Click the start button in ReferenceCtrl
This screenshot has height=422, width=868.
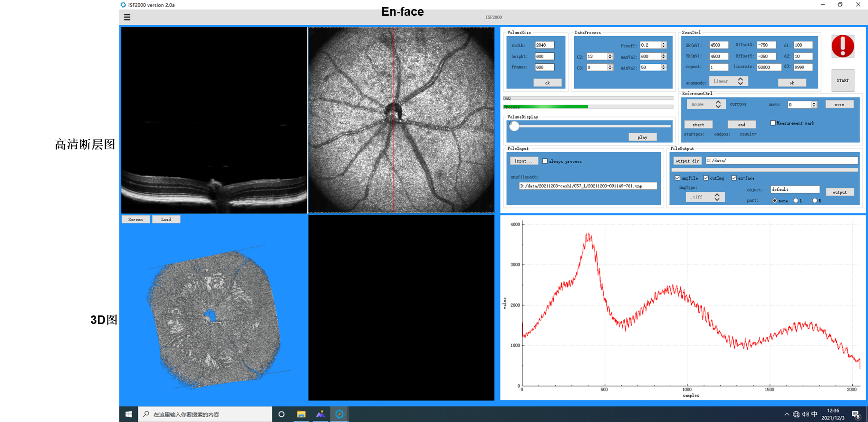[x=698, y=125]
